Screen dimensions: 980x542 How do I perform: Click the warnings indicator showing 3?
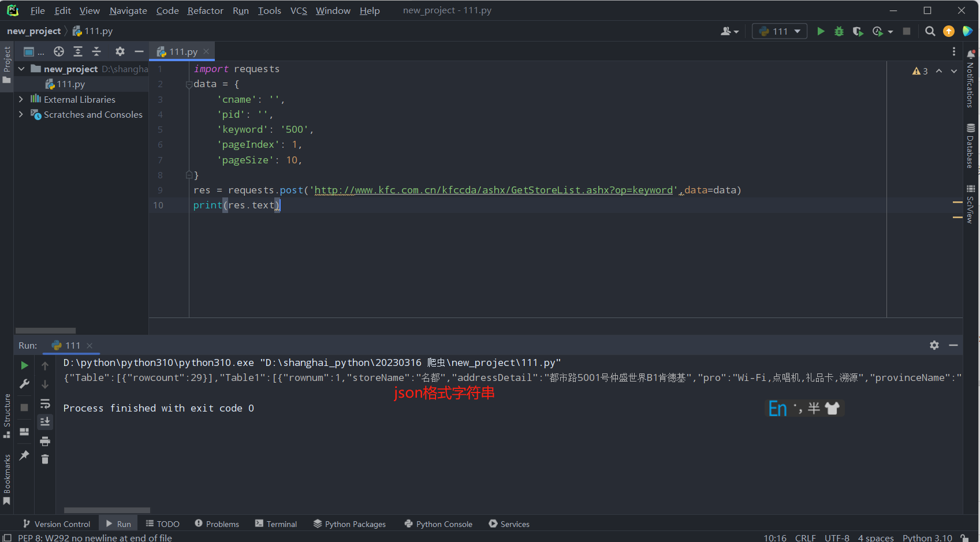tap(920, 71)
